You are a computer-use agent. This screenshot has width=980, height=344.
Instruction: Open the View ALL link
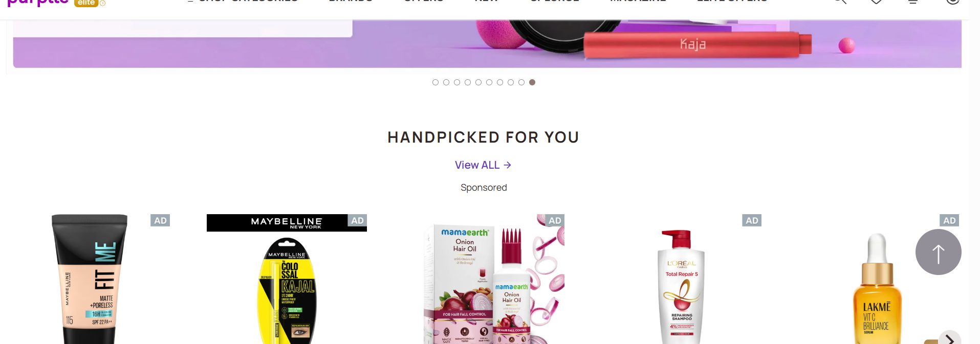point(483,165)
